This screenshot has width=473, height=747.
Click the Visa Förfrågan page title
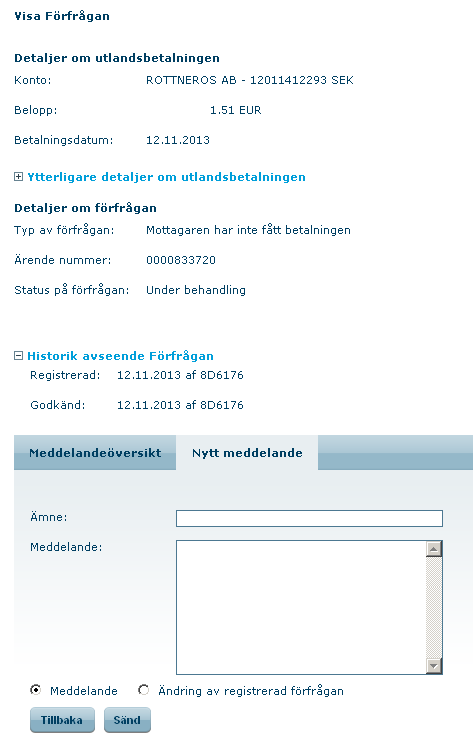[62, 16]
